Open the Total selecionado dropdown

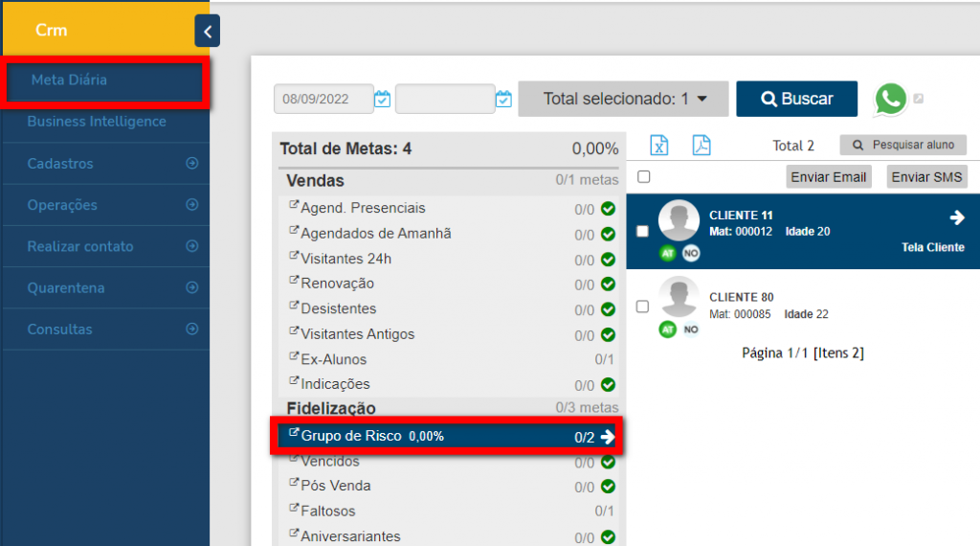(624, 99)
